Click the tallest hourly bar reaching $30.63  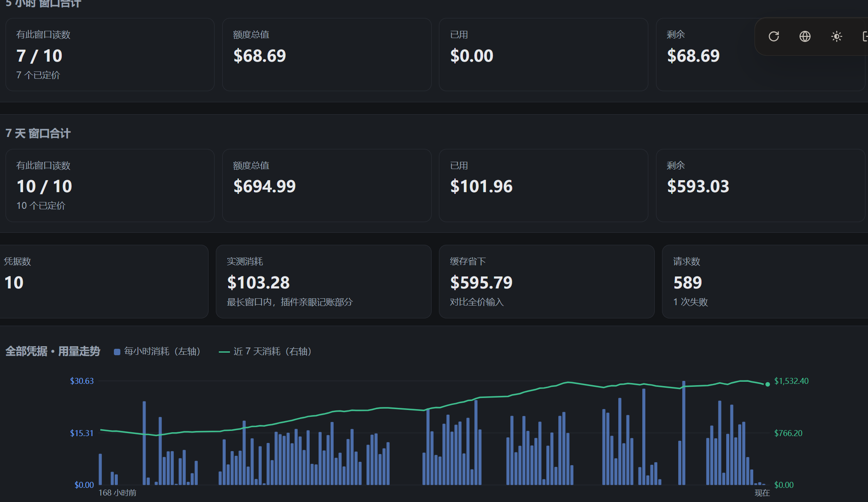click(684, 433)
